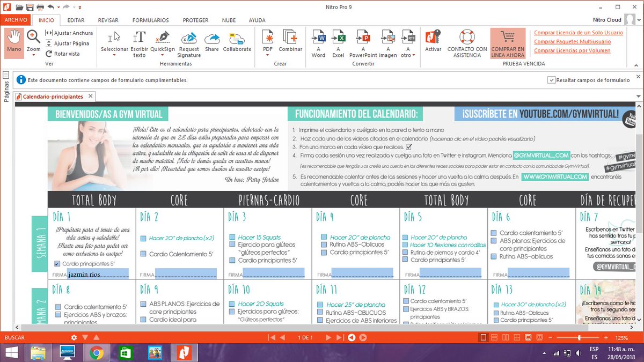Screen dimensions: 644x362
Task: Switch to the NUBE ribbon tab
Action: pos(229,20)
